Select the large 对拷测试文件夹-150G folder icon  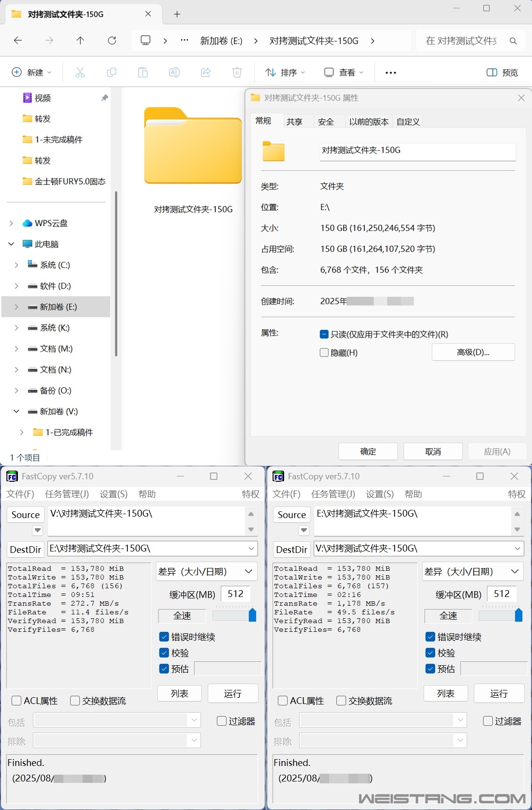pos(193,146)
